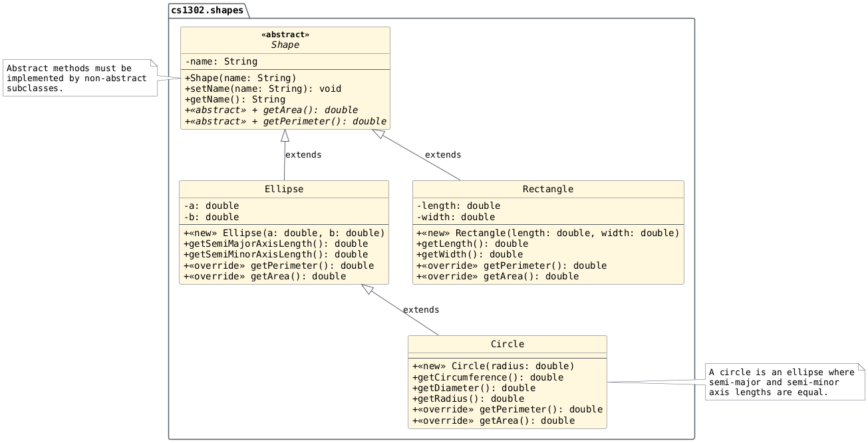This screenshot has width=868, height=443.
Task: Click the "extends" label between Circle and Ellipse
Action: tap(421, 310)
